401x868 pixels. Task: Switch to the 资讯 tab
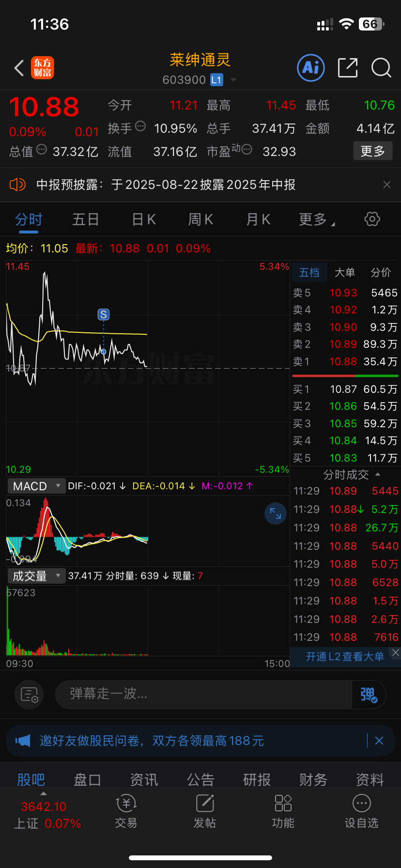(x=144, y=779)
